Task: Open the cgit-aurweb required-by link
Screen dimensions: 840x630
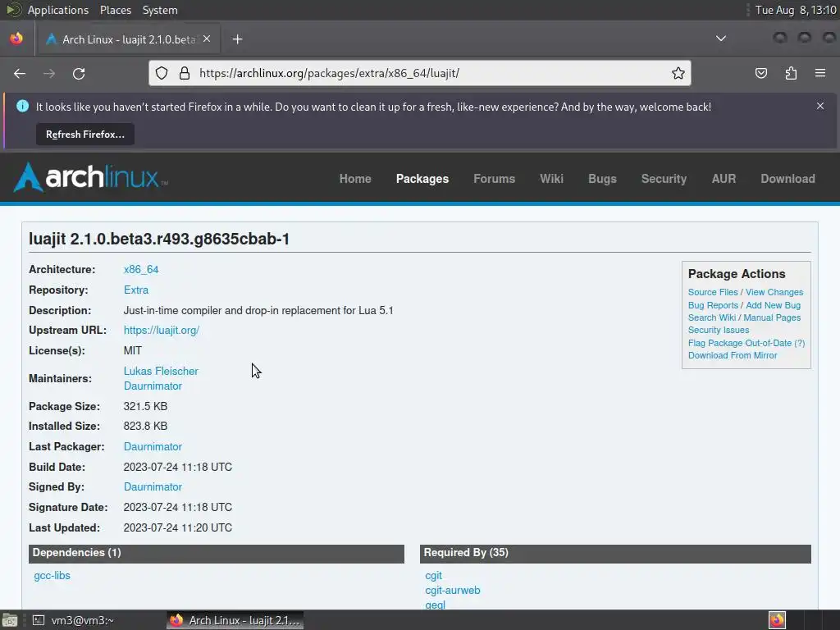Action: point(453,591)
